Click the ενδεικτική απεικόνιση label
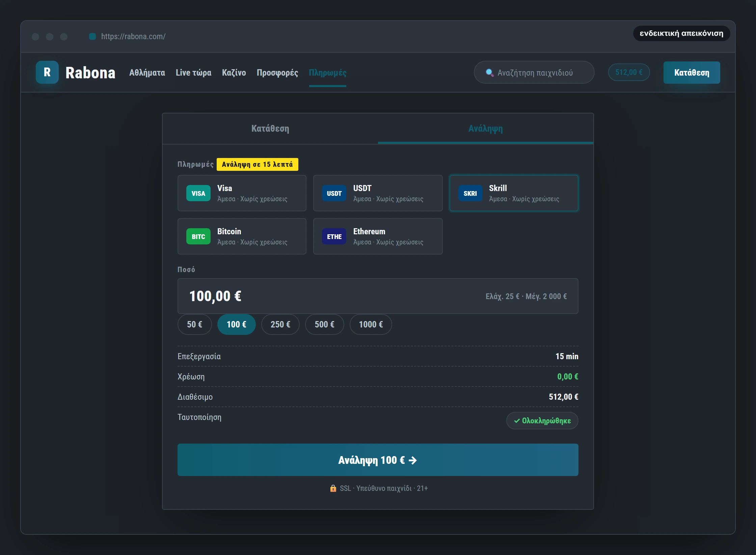Viewport: 756px width, 555px height. click(x=682, y=33)
